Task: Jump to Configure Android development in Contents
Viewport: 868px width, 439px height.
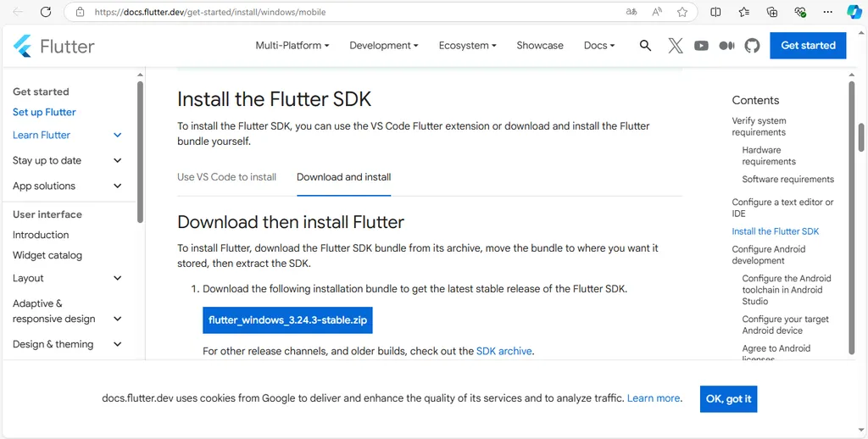Action: (x=768, y=254)
